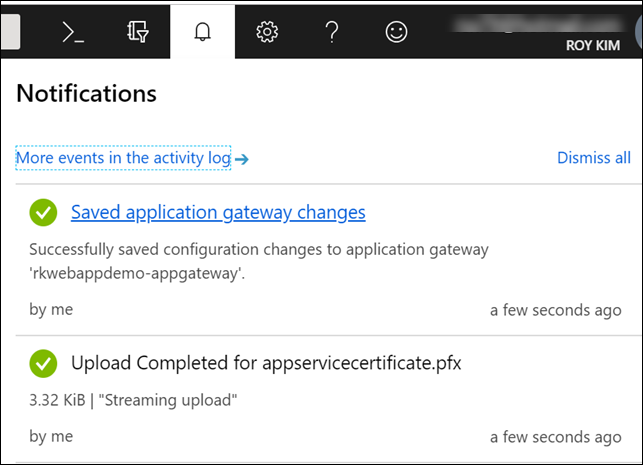
Task: Toggle the notifications bell icon
Action: pos(203,32)
